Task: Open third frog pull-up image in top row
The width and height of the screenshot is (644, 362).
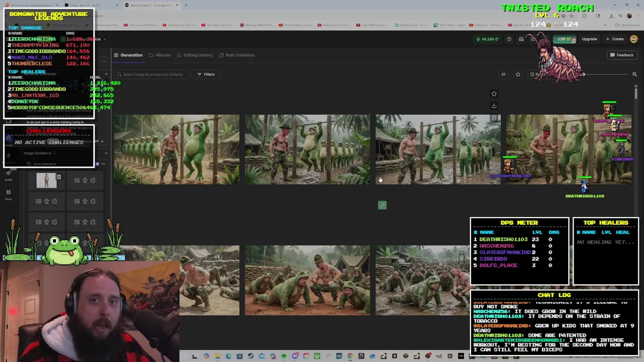Action: pos(438,149)
